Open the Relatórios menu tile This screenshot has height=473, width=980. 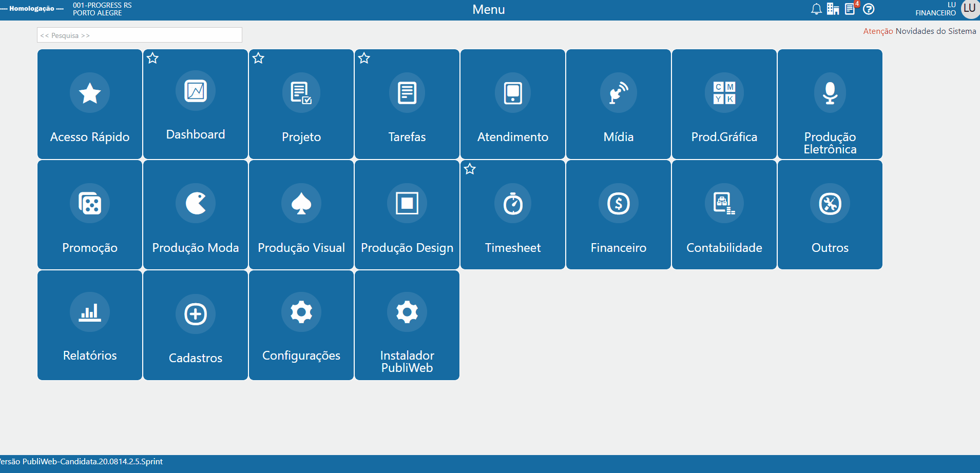pos(90,325)
